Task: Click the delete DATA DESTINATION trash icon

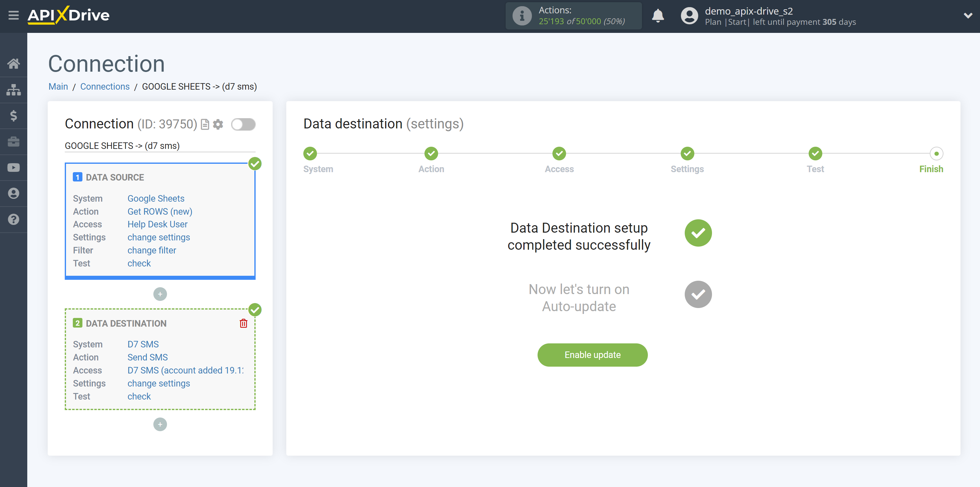Action: pyautogui.click(x=244, y=324)
